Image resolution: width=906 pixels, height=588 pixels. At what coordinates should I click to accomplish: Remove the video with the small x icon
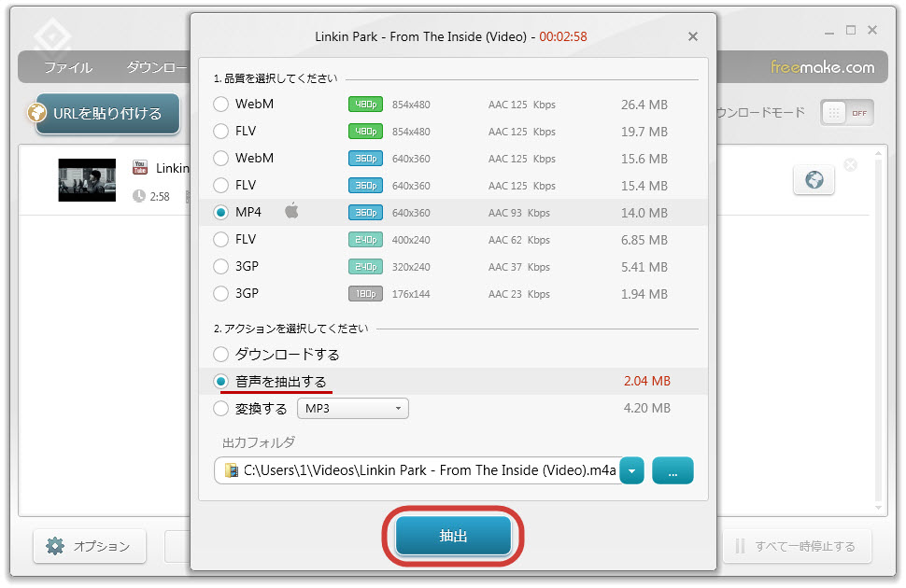tap(850, 165)
